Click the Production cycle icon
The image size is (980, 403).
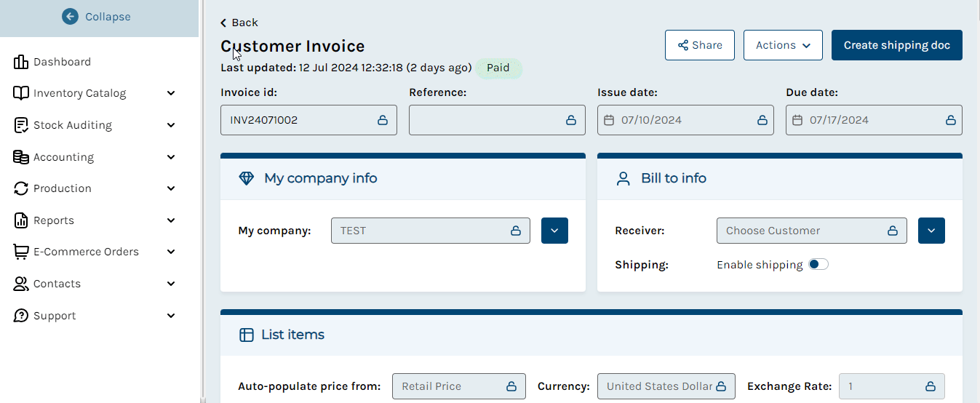pyautogui.click(x=21, y=188)
